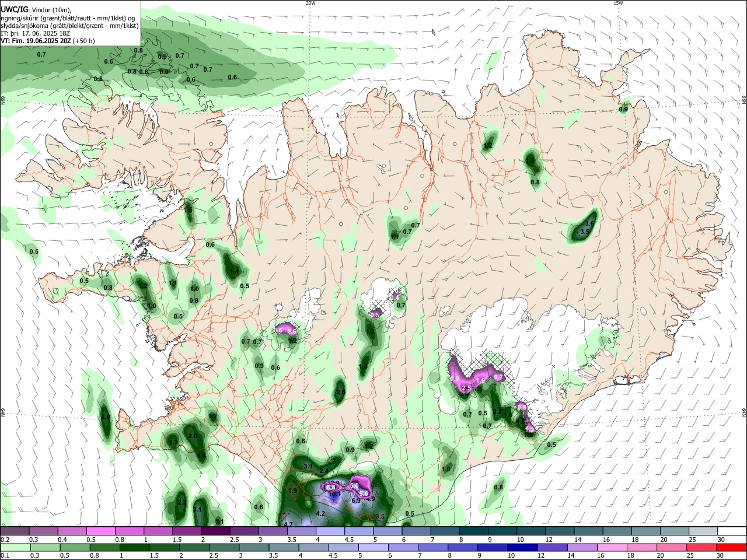Click the '0.1' rain legend label

click(5, 556)
